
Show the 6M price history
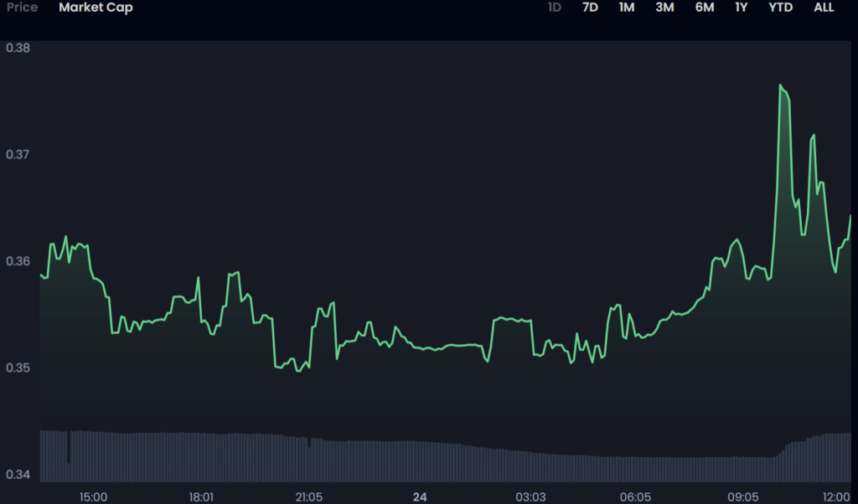point(704,8)
